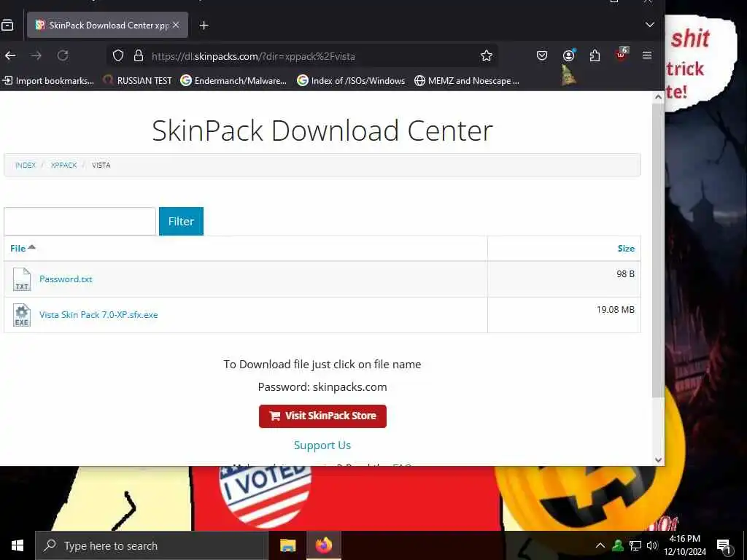
Task: Open the taskbar clock and date
Action: (x=685, y=545)
